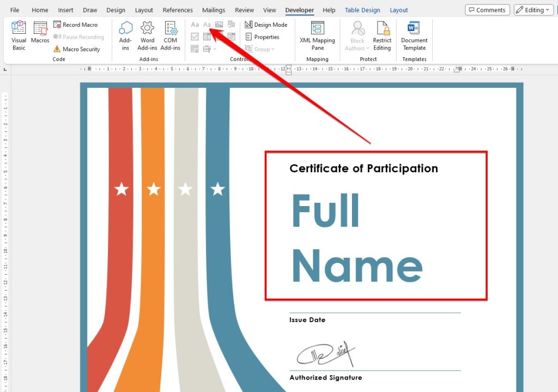This screenshot has height=392, width=558.
Task: Click the 'Certificate of Participation' heading
Action: pyautogui.click(x=363, y=168)
